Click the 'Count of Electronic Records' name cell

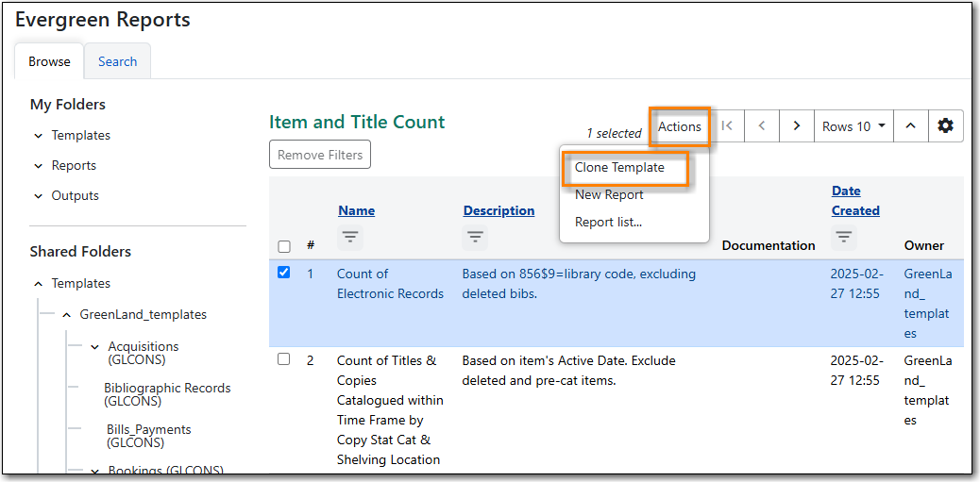click(390, 284)
